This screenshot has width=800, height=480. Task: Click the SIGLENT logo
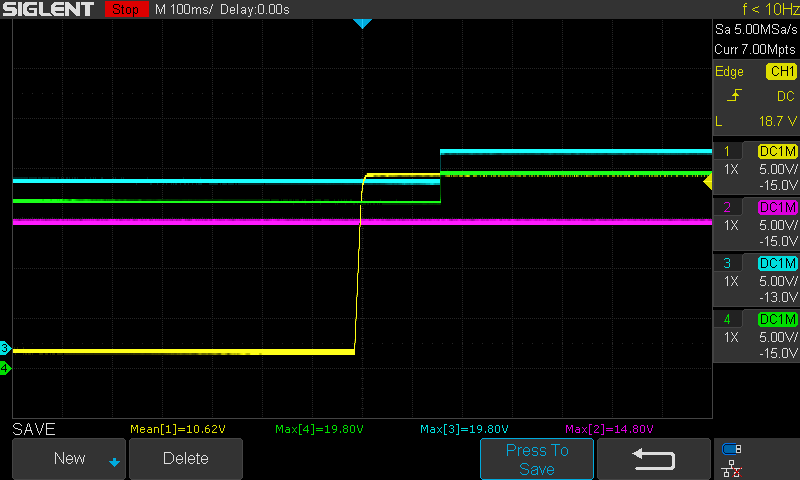coord(48,9)
